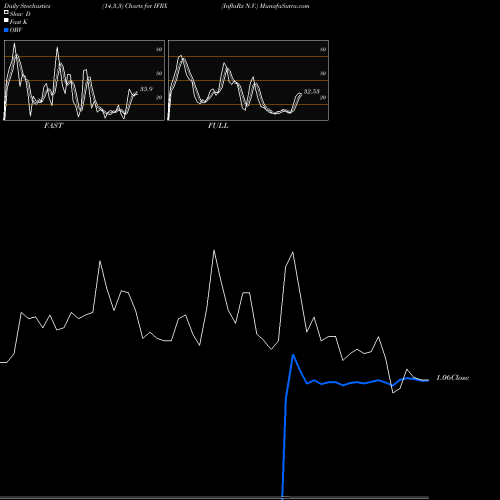Click the Slow D legend label
This screenshot has height=500, width=500.
click(20, 14)
